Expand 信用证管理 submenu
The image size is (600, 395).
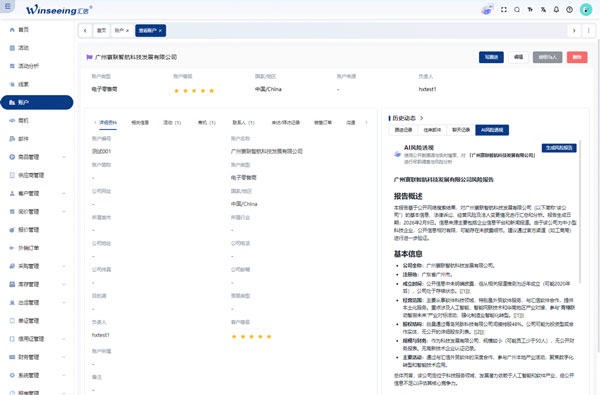click(64, 339)
